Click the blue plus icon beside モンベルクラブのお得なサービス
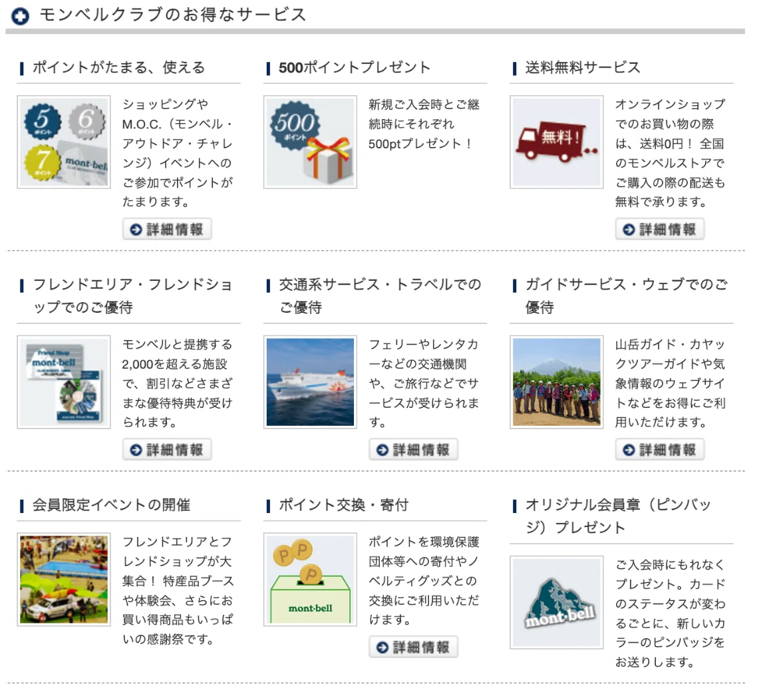Image resolution: width=769 pixels, height=700 pixels. (21, 16)
